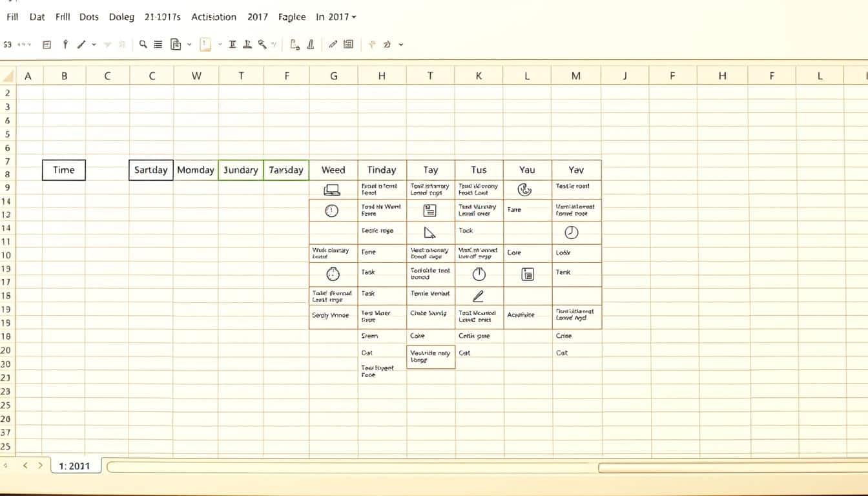
Task: Select column header M
Action: click(576, 76)
